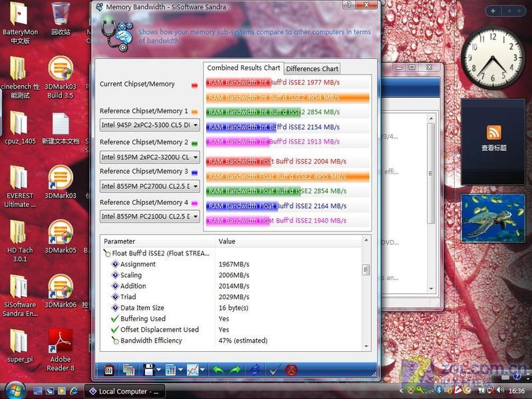Click the help question mark in title bar
532x399 pixels.
349,5
